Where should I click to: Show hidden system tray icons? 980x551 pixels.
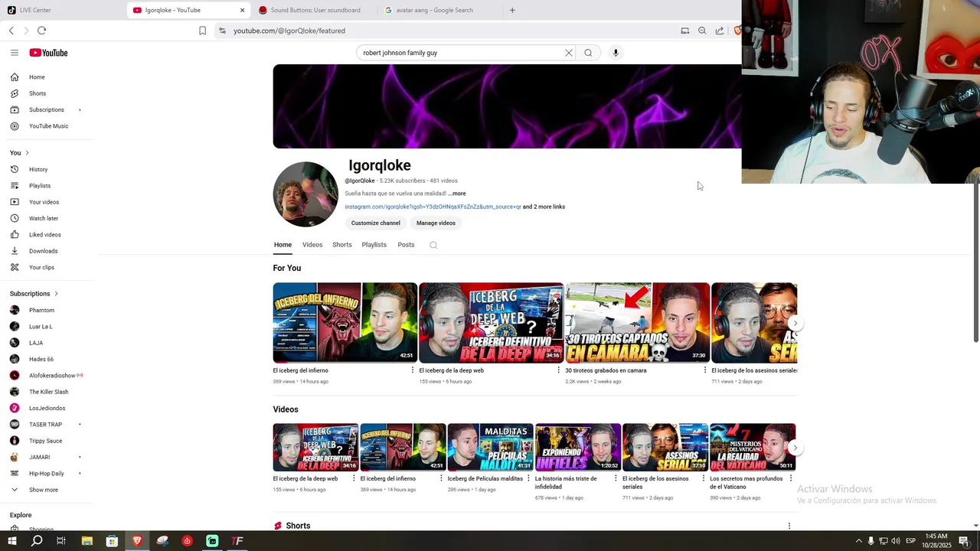click(x=858, y=541)
